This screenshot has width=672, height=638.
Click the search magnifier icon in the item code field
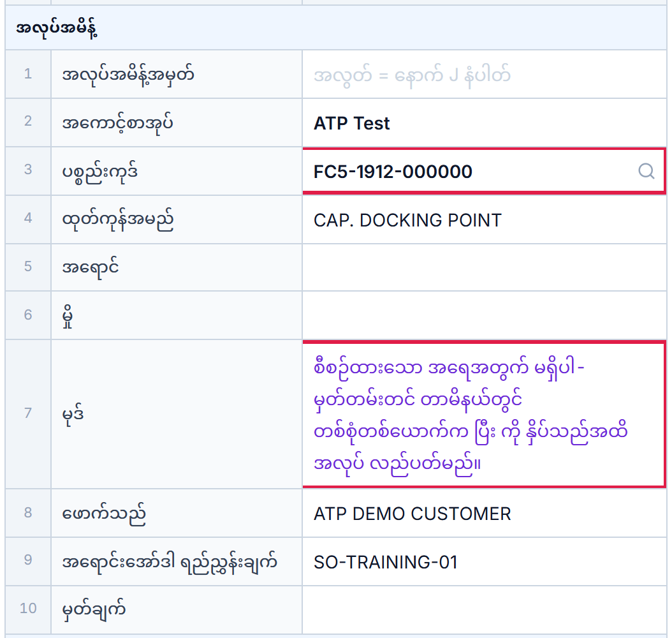pos(646,171)
